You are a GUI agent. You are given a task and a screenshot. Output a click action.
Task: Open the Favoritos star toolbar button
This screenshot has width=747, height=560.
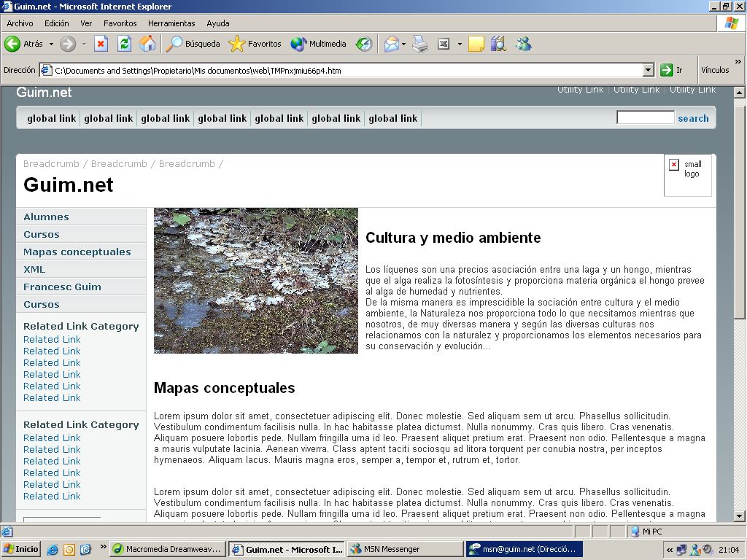coord(255,44)
